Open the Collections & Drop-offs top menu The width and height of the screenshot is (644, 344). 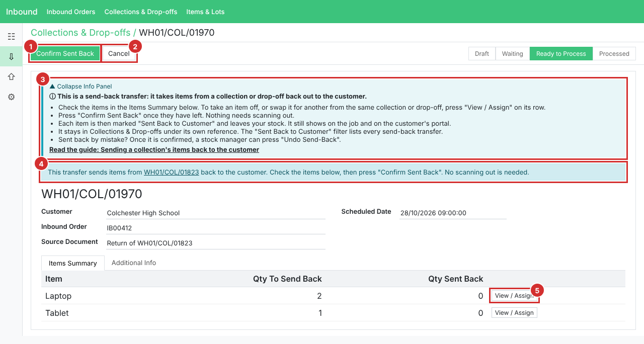(x=141, y=12)
